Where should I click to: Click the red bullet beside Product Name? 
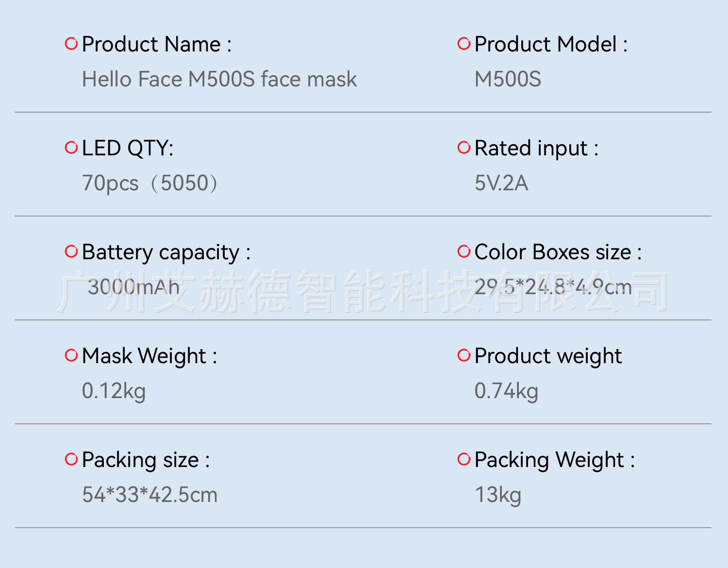click(x=71, y=44)
